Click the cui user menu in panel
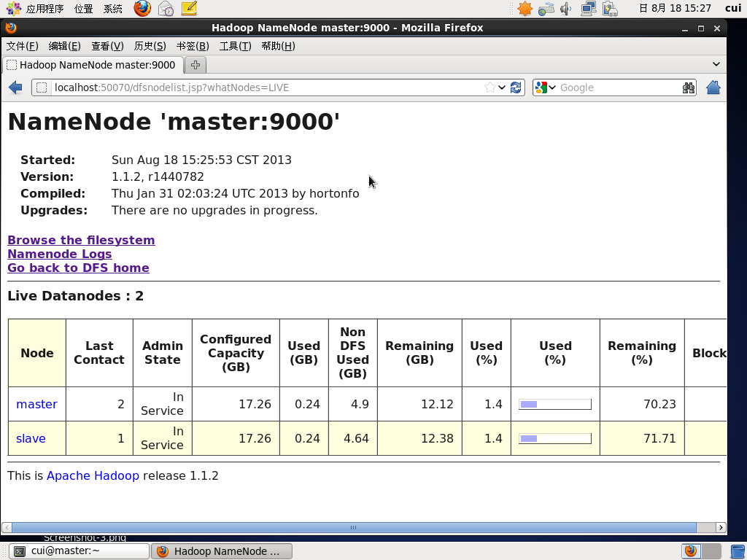The height and width of the screenshot is (560, 747). point(733,8)
